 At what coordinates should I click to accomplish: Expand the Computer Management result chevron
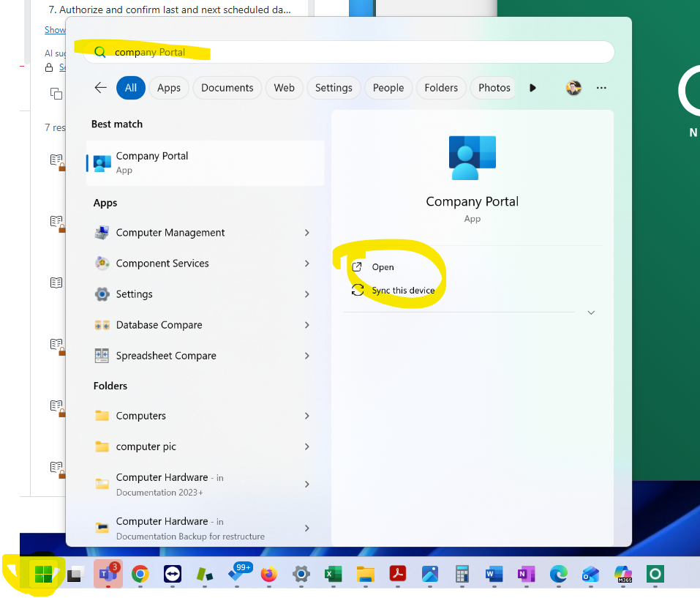tap(306, 233)
